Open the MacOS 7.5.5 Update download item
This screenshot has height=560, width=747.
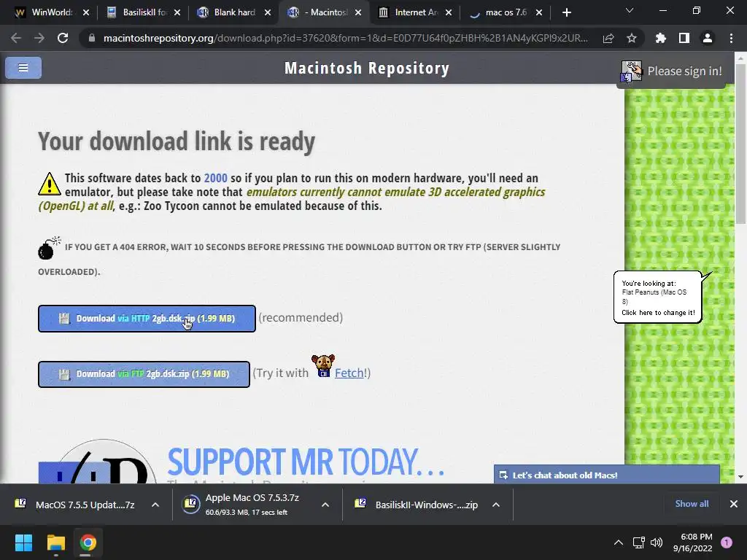(x=76, y=505)
